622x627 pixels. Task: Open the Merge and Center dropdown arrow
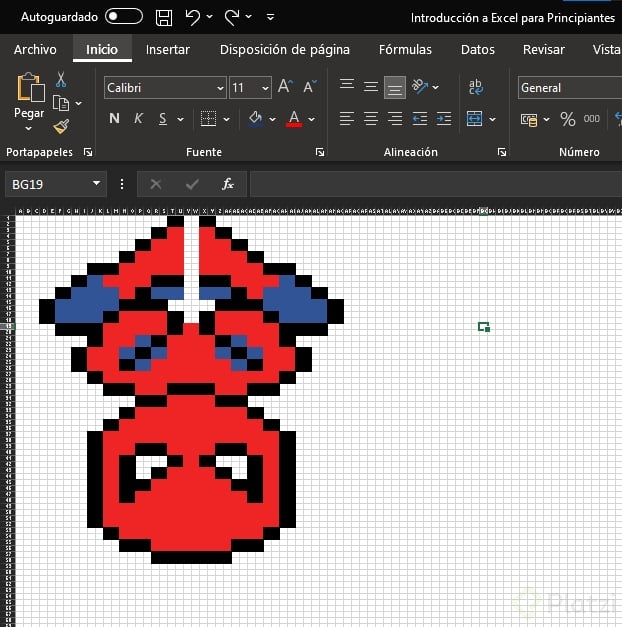492,119
